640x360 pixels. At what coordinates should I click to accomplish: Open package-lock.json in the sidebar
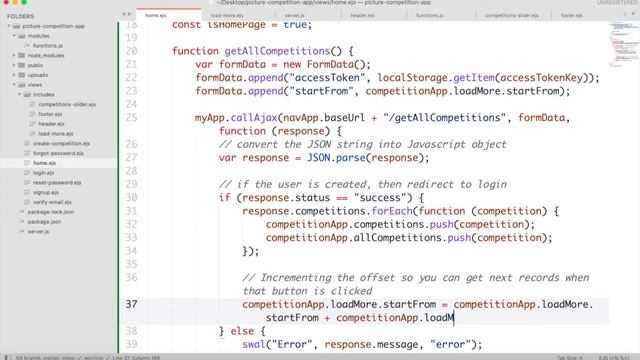point(51,212)
